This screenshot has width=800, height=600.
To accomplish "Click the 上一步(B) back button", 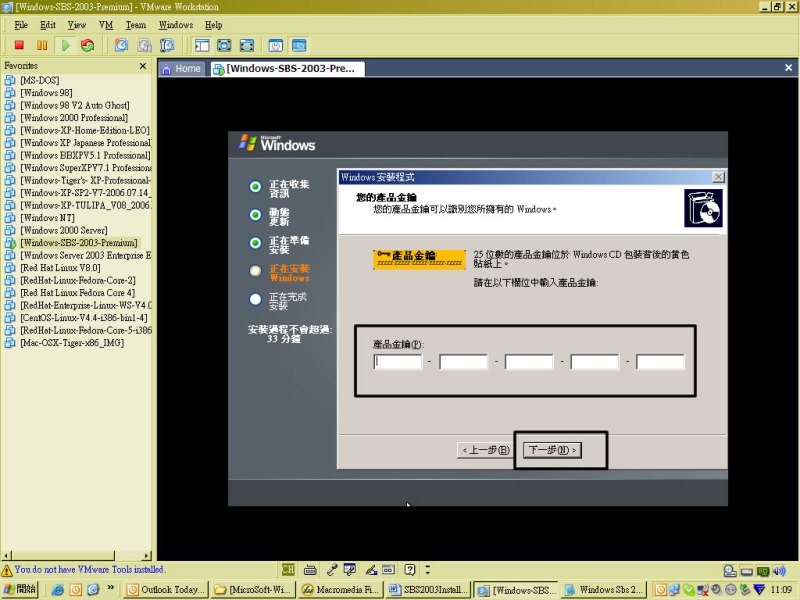I will [x=485, y=450].
